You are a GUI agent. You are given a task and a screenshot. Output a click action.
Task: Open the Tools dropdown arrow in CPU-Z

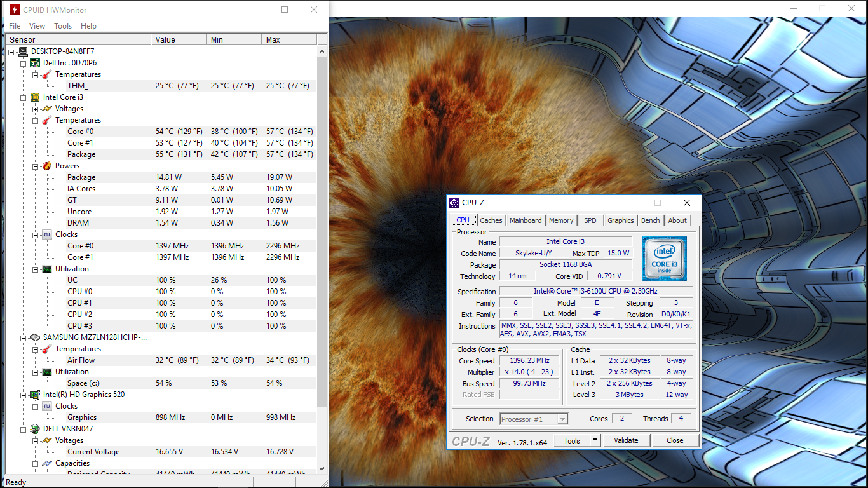point(595,440)
